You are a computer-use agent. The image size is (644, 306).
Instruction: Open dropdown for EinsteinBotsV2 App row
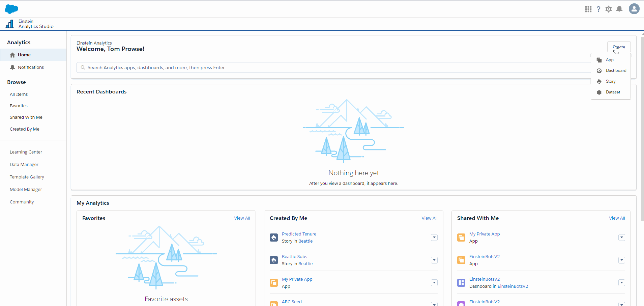(x=622, y=260)
